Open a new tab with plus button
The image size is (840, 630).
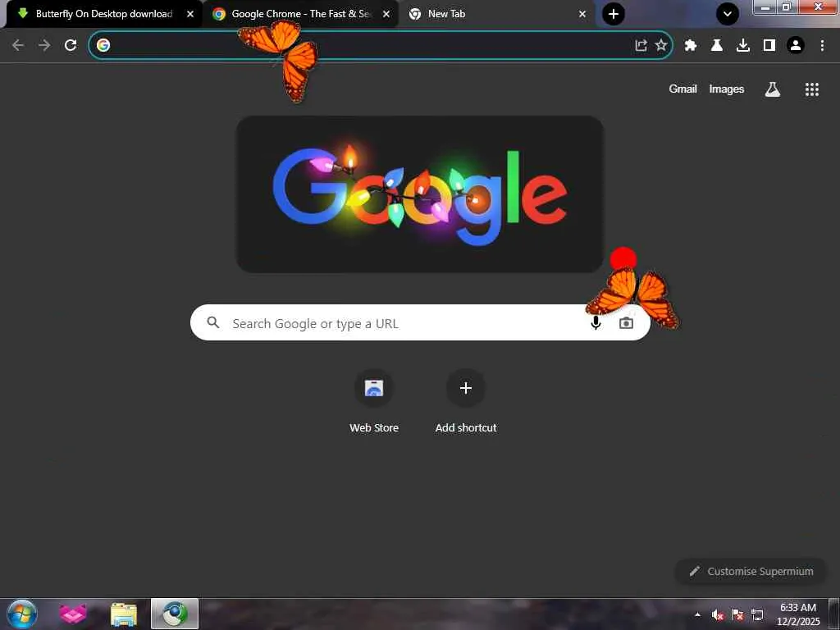tap(614, 14)
